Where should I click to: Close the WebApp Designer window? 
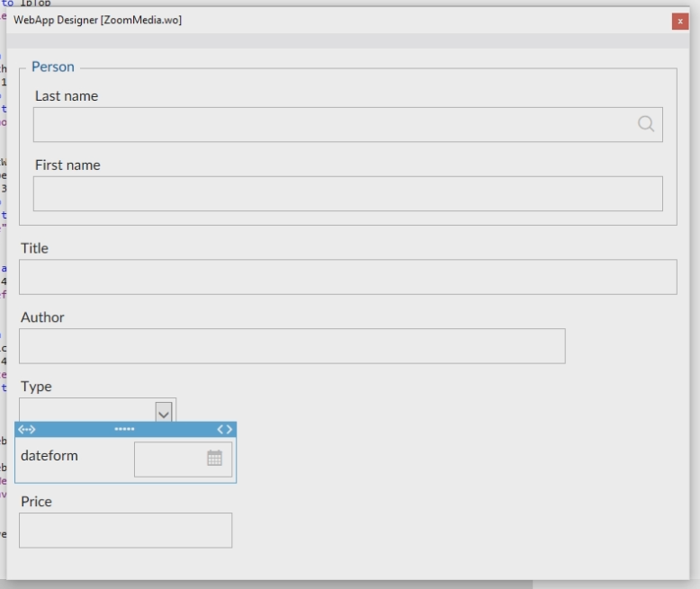pos(680,22)
